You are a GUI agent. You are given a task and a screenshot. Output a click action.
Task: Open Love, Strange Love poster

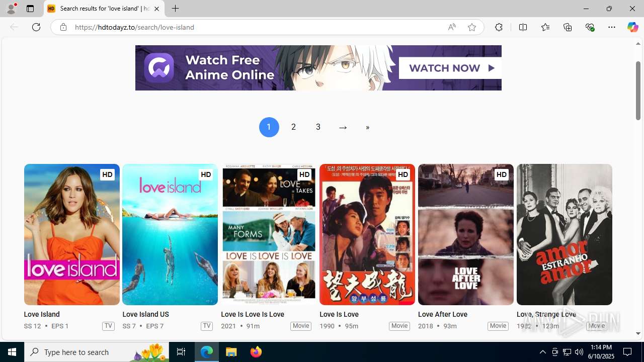tap(565, 234)
